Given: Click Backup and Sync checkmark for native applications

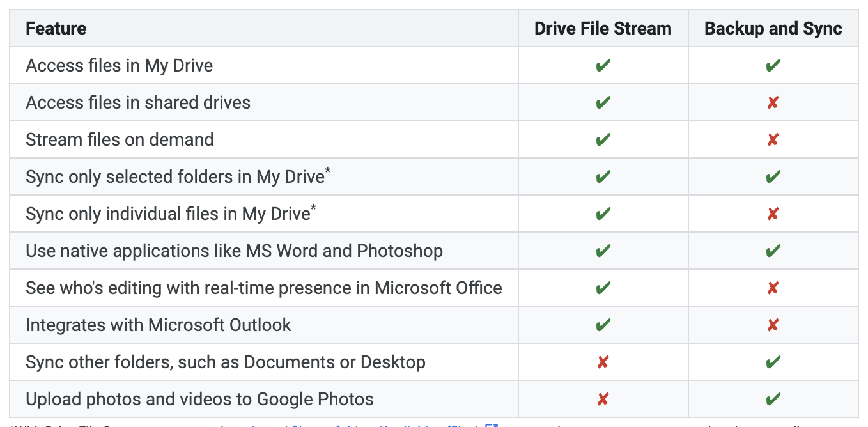Looking at the screenshot, I should point(773,251).
